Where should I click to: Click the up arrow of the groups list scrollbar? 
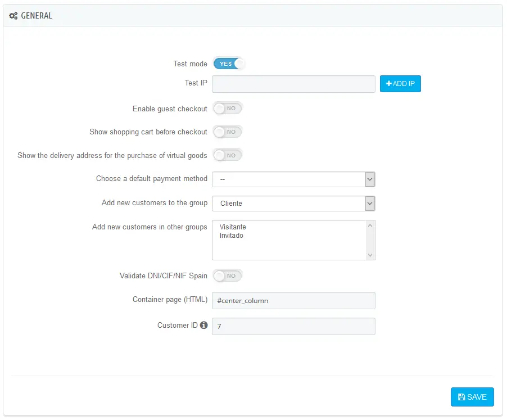coord(370,225)
